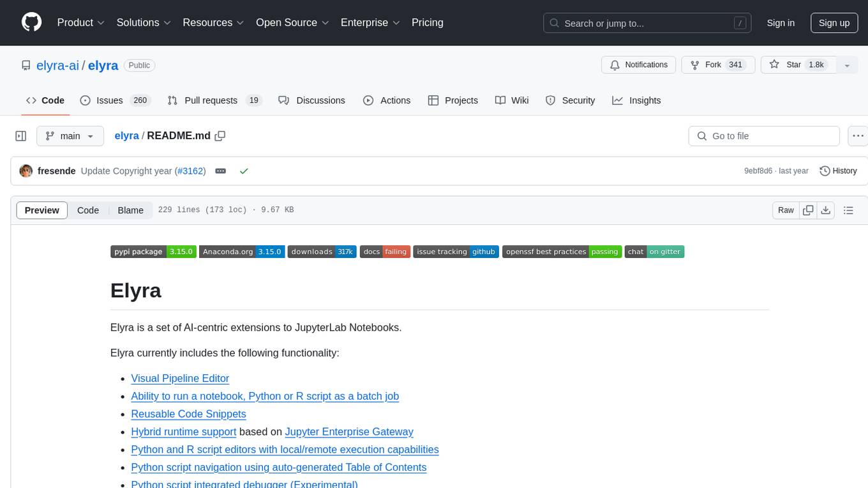The height and width of the screenshot is (488, 868).
Task: Switch to the Actions tab
Action: [x=387, y=100]
